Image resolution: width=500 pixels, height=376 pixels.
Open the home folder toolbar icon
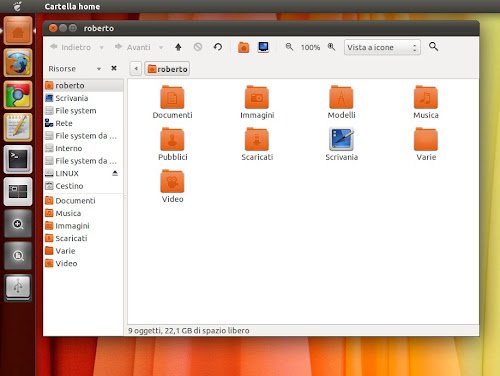[x=244, y=47]
